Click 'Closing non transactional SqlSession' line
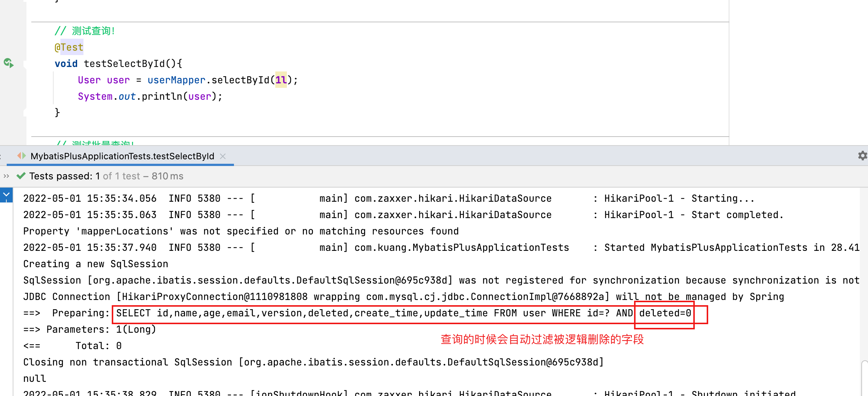This screenshot has height=396, width=868. (313, 362)
